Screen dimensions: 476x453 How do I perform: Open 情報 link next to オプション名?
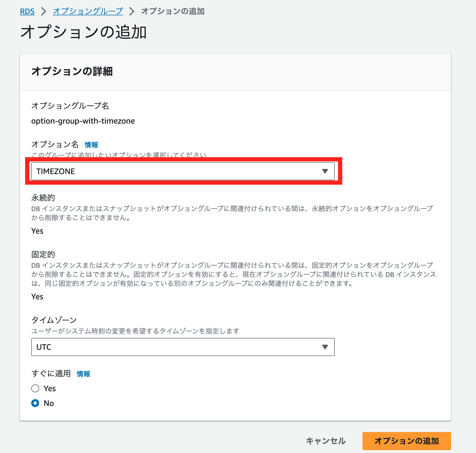pyautogui.click(x=91, y=145)
